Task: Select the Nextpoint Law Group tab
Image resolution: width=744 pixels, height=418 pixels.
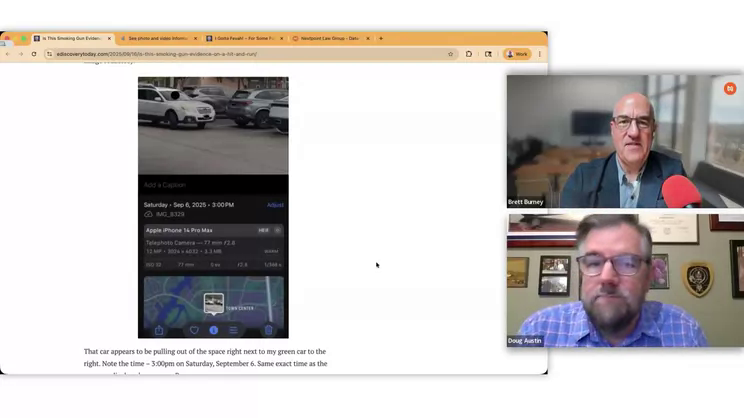Action: (x=328, y=39)
